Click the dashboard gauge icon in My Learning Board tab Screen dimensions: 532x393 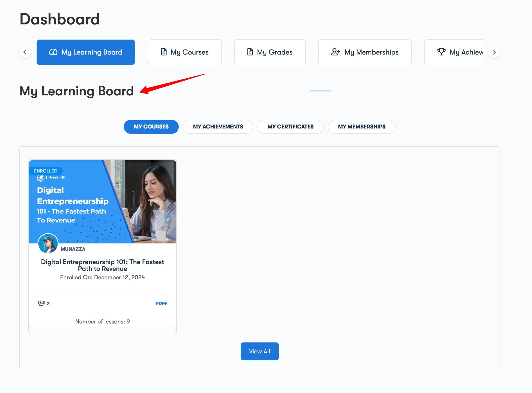click(x=53, y=52)
